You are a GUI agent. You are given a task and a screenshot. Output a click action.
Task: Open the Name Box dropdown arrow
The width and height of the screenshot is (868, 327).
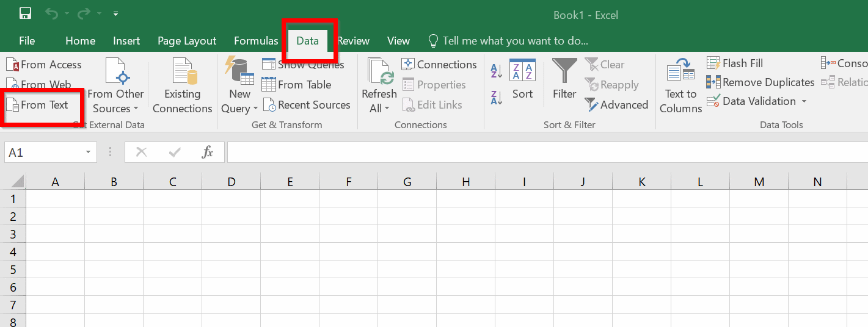tap(88, 153)
